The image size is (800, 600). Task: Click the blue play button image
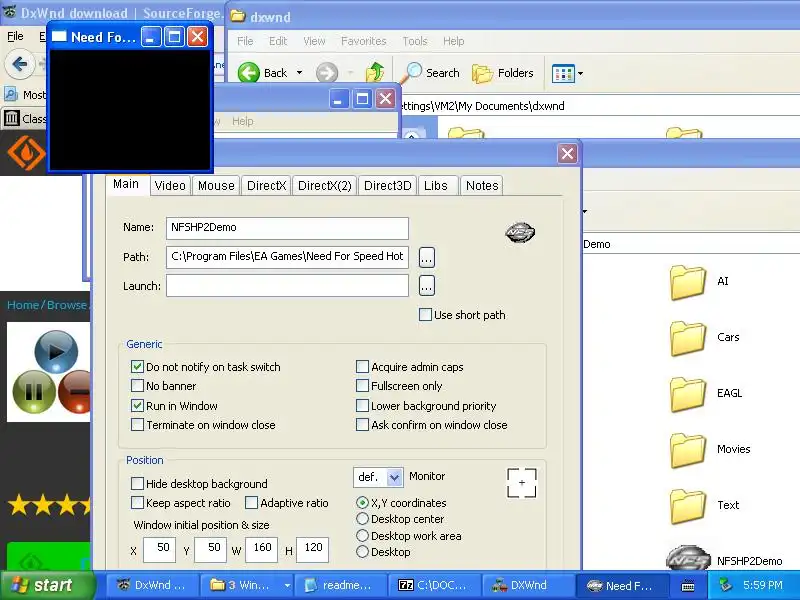[x=56, y=352]
